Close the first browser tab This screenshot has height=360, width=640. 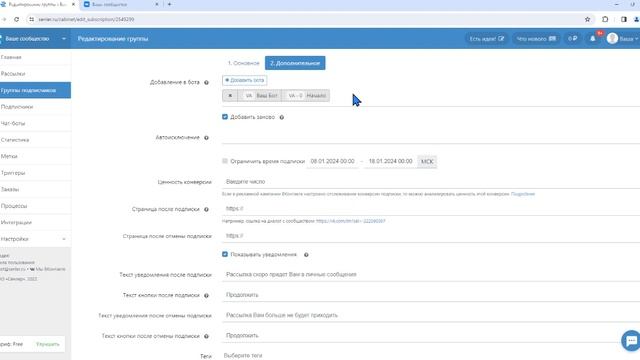73,4
